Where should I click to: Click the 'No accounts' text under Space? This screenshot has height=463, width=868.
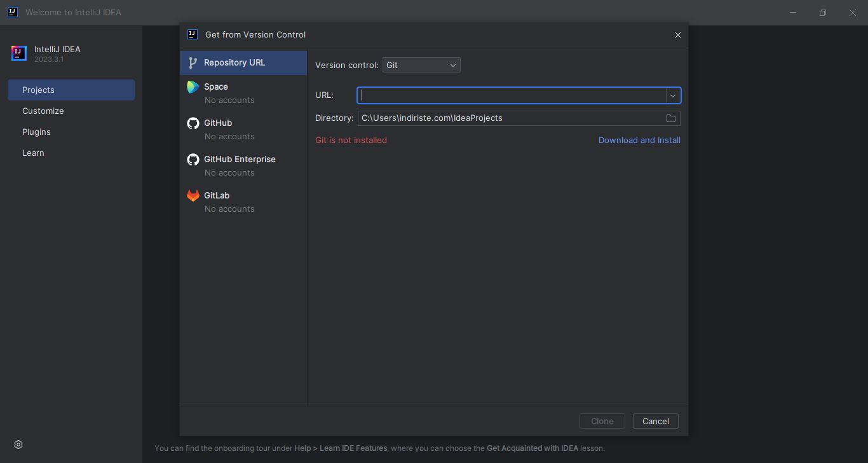(229, 100)
